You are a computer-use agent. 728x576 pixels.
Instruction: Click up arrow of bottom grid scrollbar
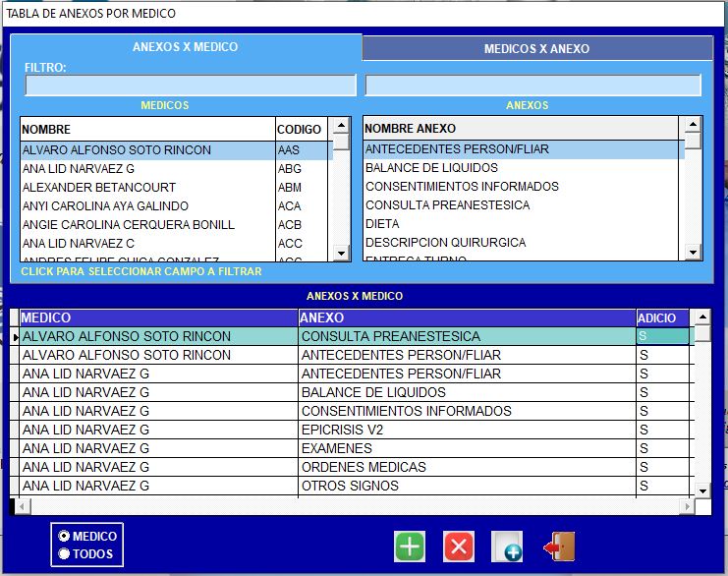coord(702,317)
